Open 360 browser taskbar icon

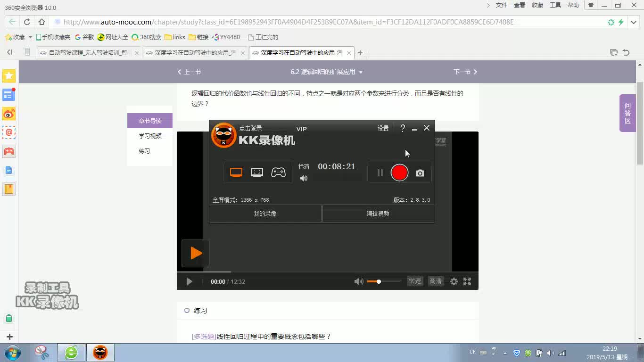(x=71, y=353)
